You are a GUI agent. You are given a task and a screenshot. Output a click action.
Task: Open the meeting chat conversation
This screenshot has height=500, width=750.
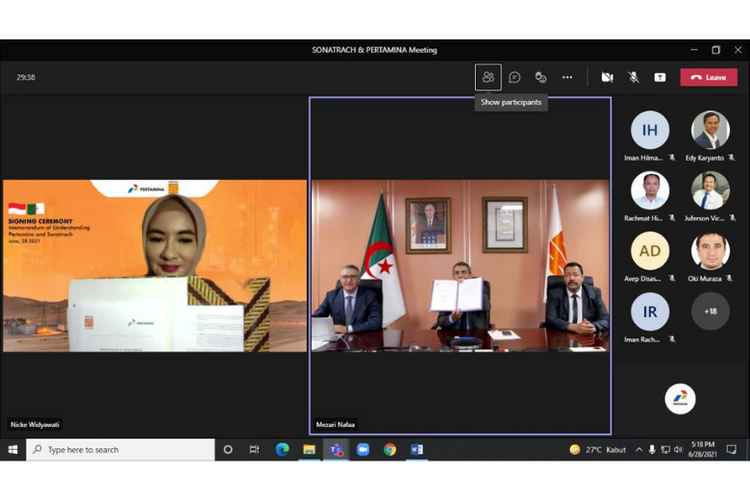point(514,77)
